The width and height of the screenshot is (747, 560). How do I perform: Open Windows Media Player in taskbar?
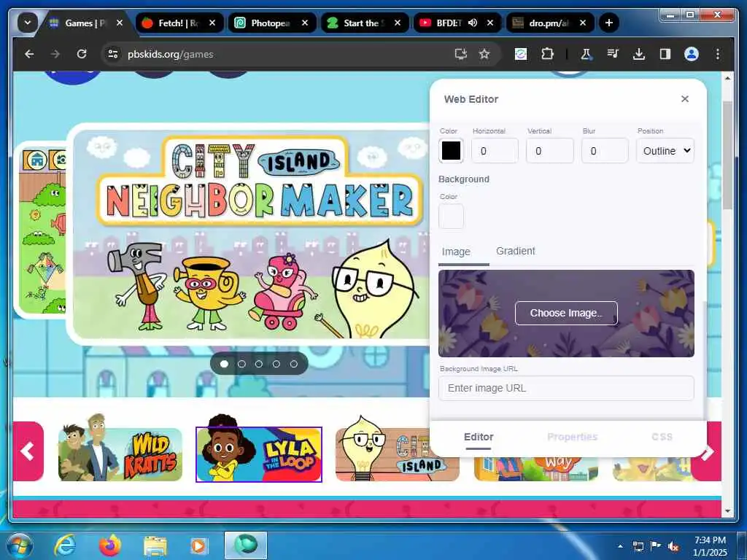199,545
